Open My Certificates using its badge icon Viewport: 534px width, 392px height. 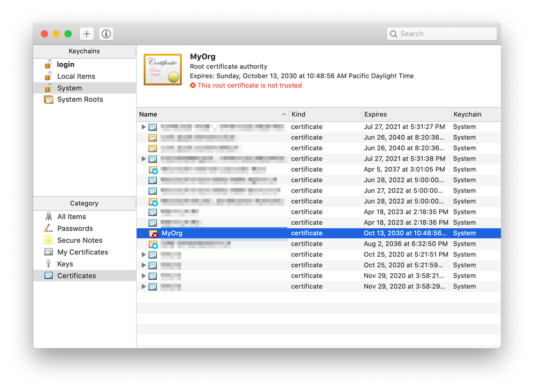coord(49,252)
